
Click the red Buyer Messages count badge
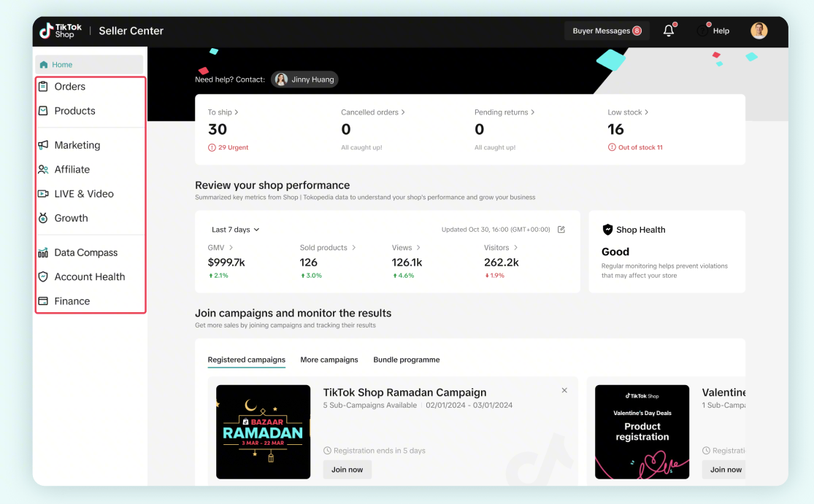tap(637, 31)
